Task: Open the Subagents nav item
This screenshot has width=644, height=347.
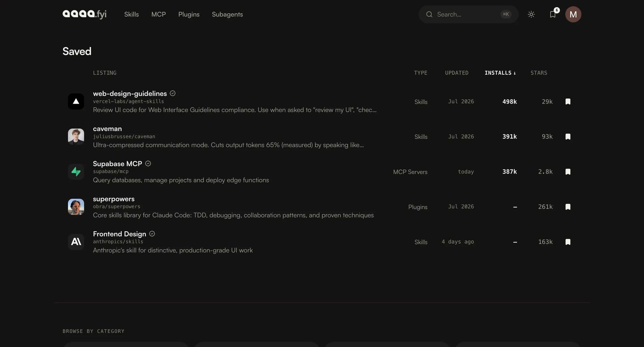Action: (x=227, y=14)
